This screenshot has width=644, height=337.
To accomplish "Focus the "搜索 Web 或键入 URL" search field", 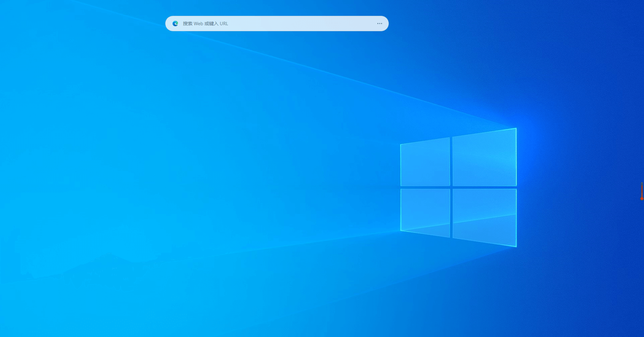I will [x=269, y=24].
